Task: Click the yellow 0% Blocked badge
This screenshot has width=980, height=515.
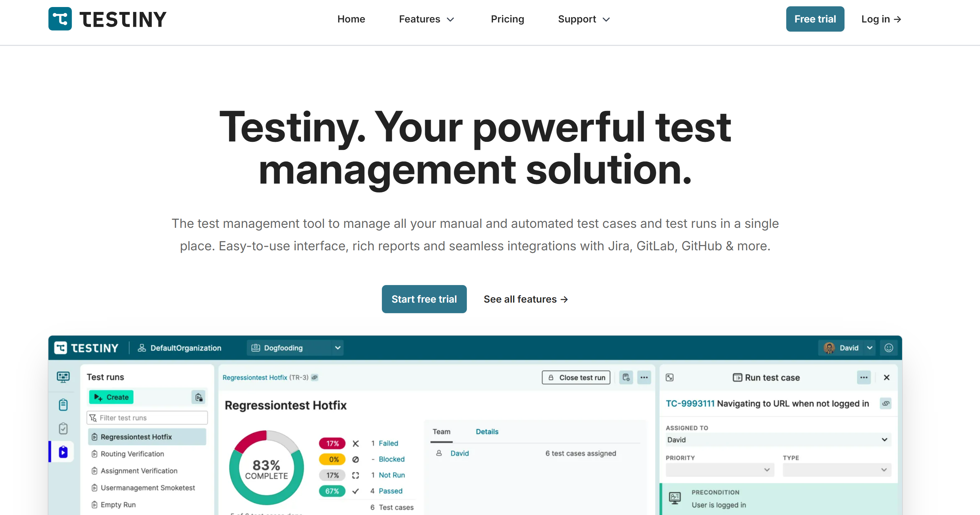Action: [x=332, y=459]
